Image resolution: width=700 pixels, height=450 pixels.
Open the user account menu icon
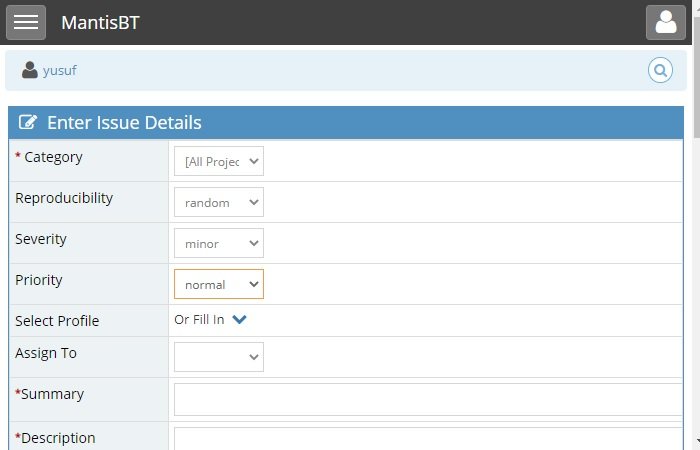pyautogui.click(x=666, y=22)
